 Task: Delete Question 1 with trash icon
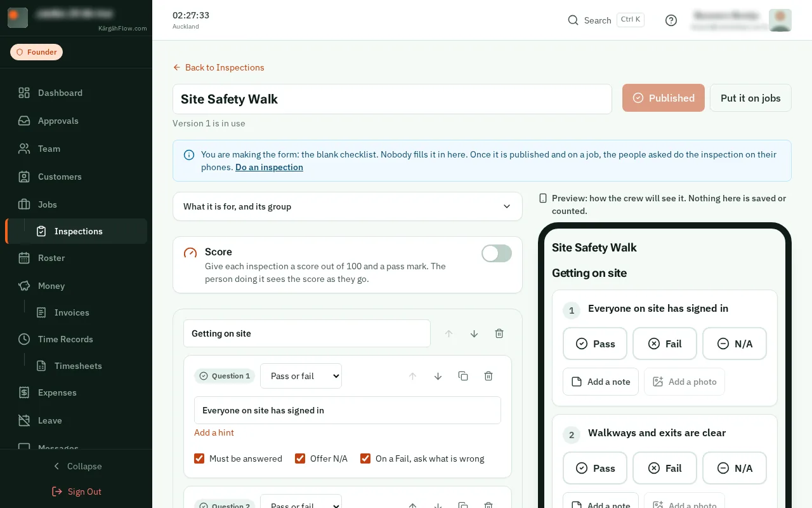coord(488,376)
